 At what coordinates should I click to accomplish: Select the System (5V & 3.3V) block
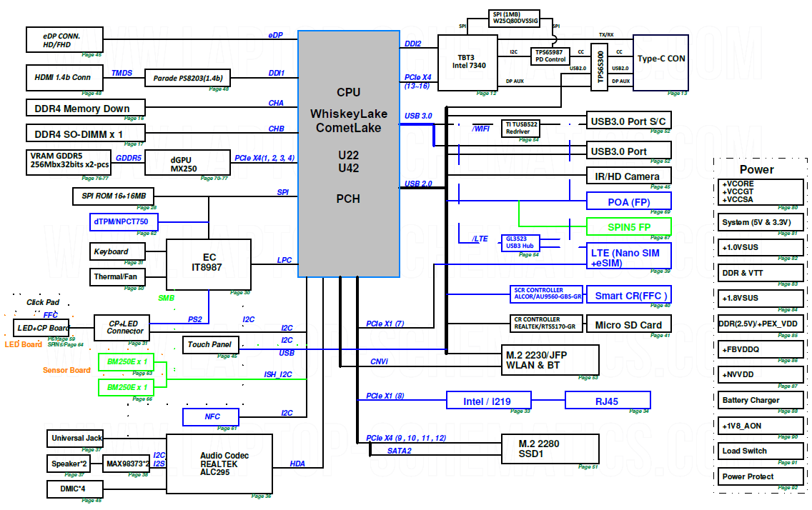(761, 222)
